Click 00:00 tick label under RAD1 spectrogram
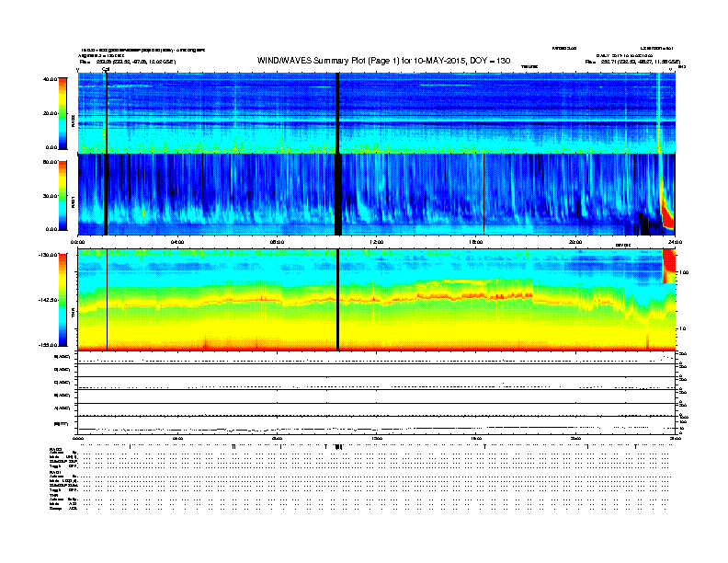 (x=77, y=242)
